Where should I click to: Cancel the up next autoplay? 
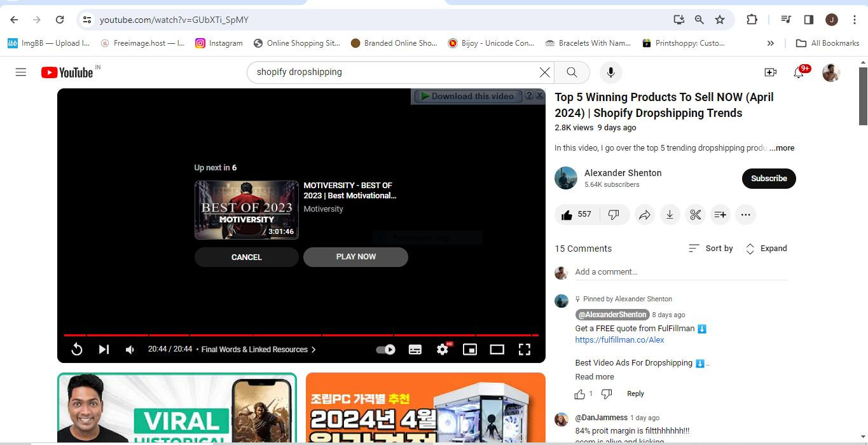(247, 257)
